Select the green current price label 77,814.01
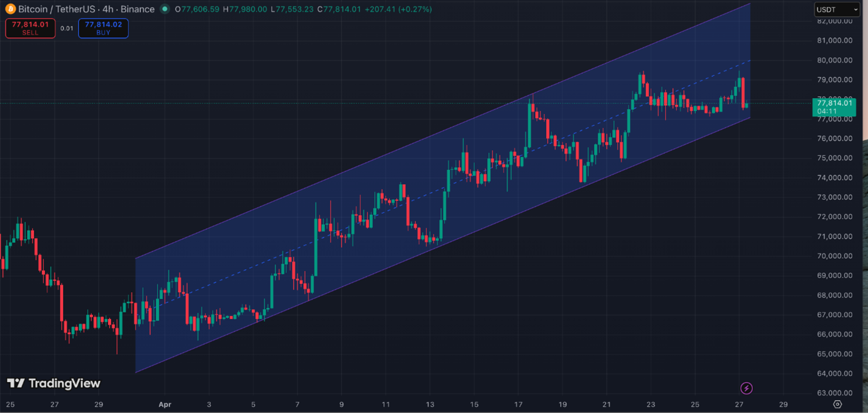 [x=835, y=103]
